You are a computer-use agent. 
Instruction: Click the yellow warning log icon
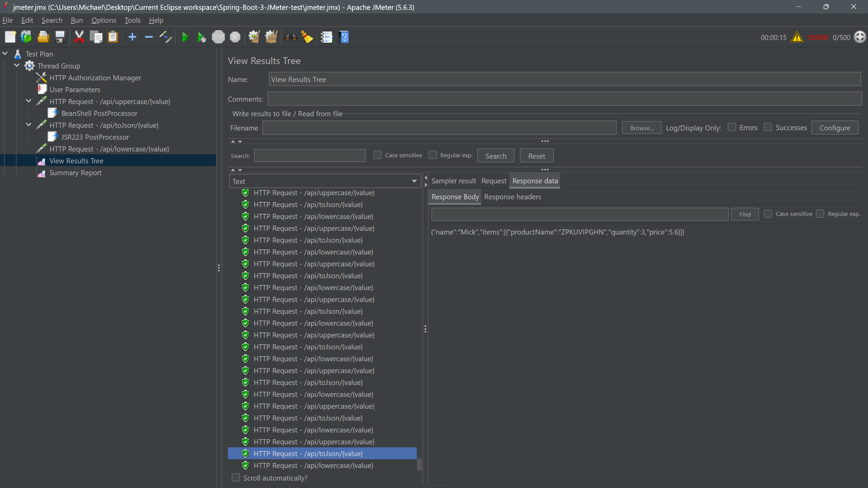click(x=797, y=37)
